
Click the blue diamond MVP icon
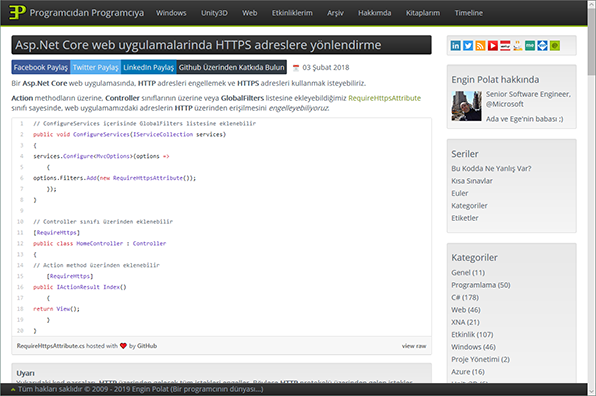(542, 46)
